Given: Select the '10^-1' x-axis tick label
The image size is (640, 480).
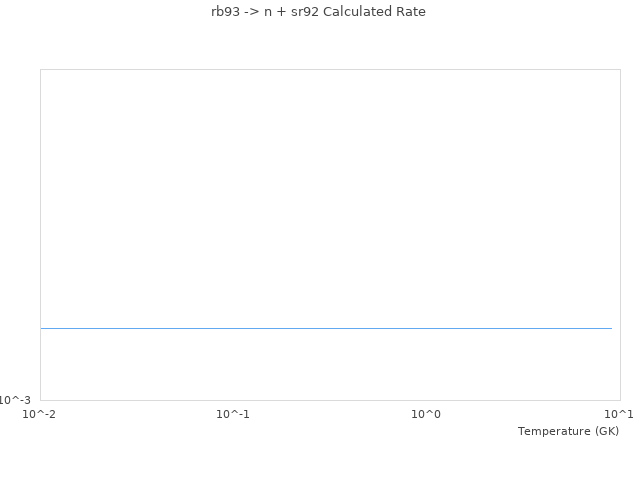Looking at the screenshot, I should [233, 414].
